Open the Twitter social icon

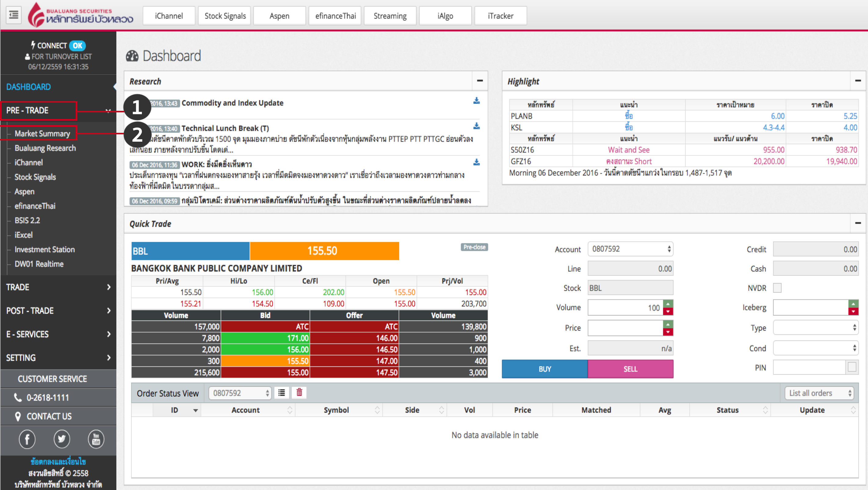[x=62, y=439]
